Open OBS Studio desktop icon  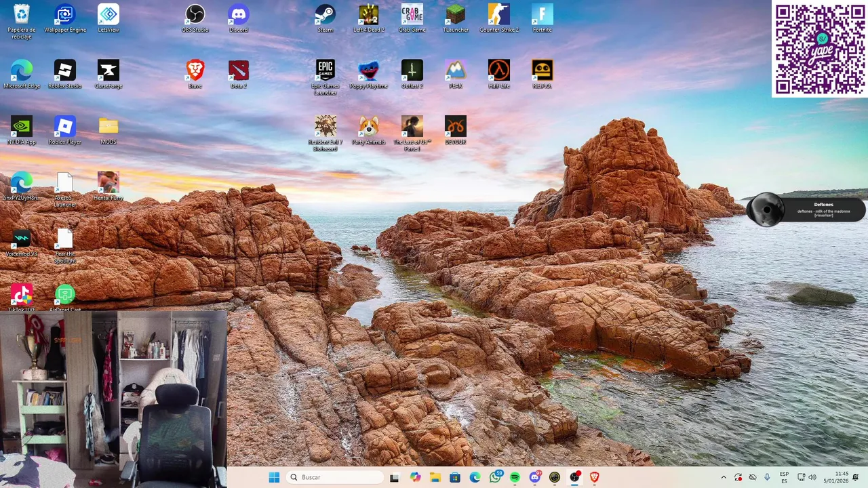tap(195, 18)
